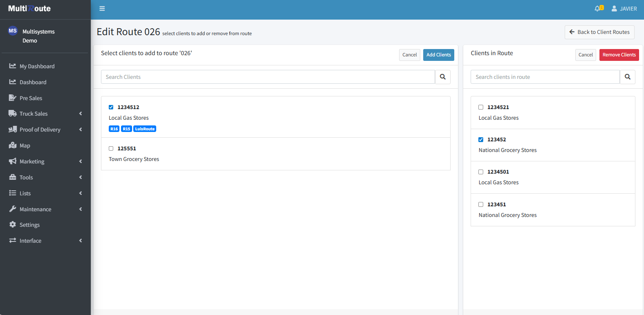Screen dimensions: 644x315
Task: Uncheck client 1234512 checkbox
Action: pos(111,107)
